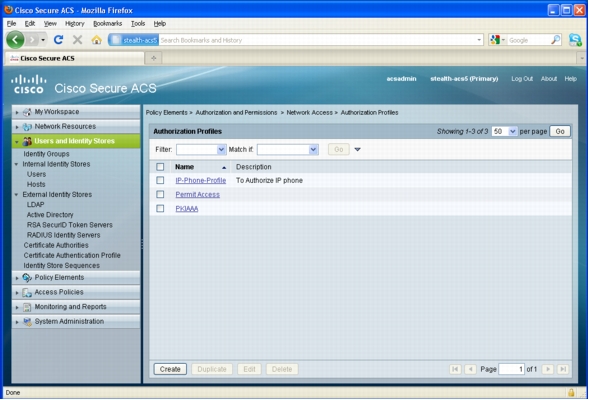Screen dimensions: 589x400
Task: Open the Edit menu
Action: (30, 23)
